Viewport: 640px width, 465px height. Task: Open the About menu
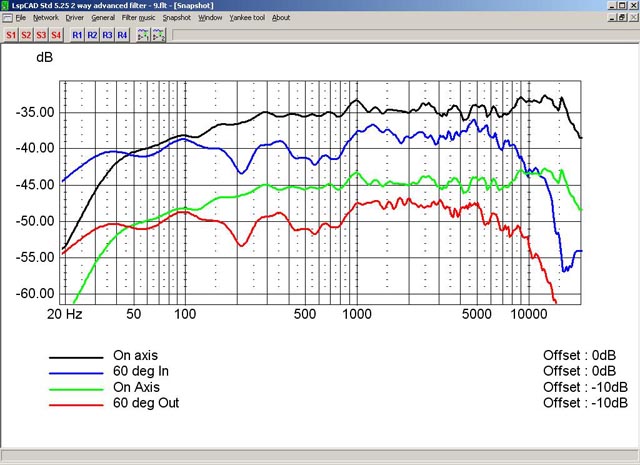[x=281, y=18]
